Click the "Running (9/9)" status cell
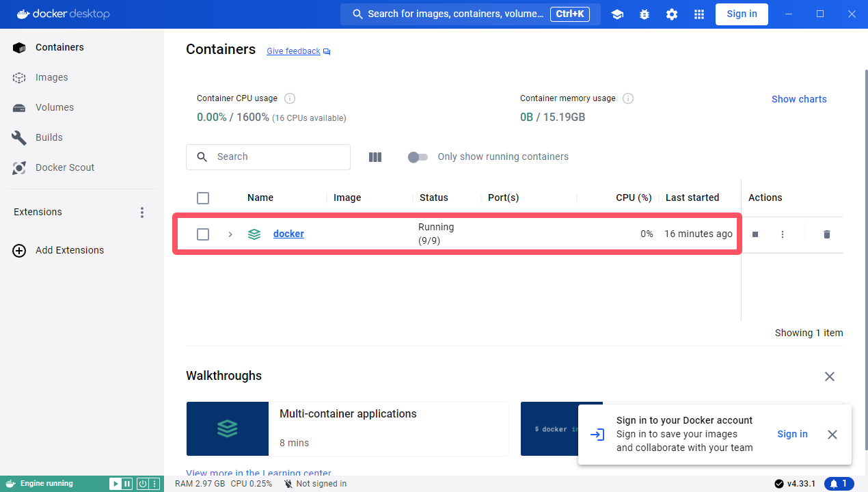868x492 pixels. (436, 234)
